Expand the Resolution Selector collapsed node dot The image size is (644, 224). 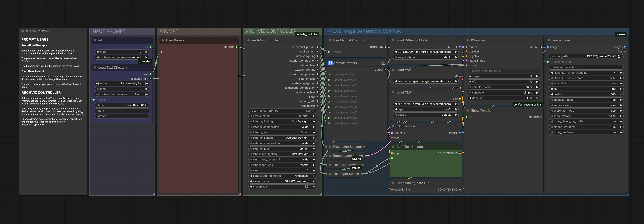click(x=330, y=147)
